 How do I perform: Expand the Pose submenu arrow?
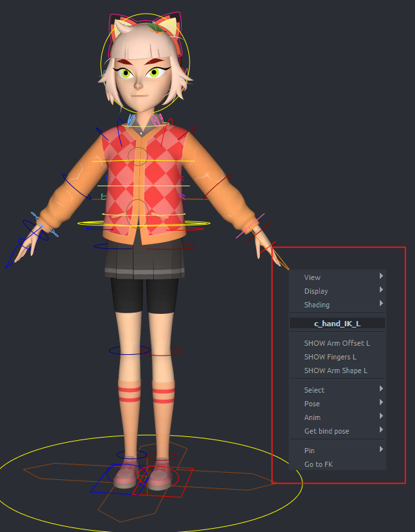click(380, 403)
